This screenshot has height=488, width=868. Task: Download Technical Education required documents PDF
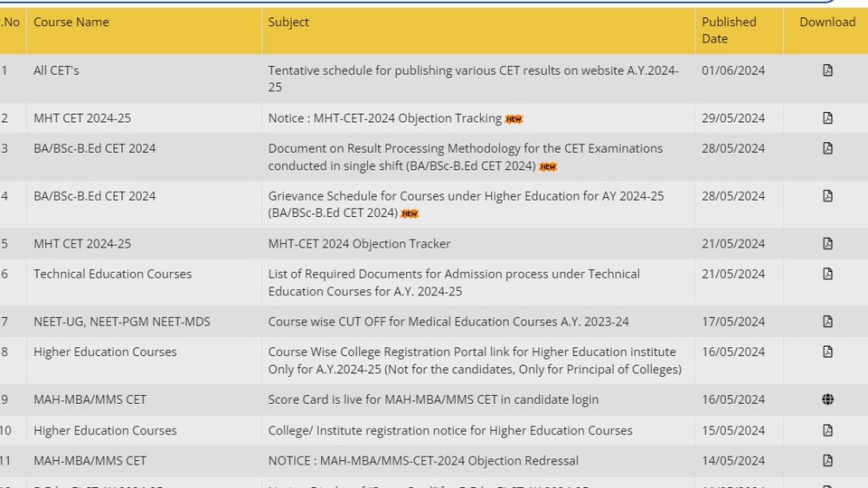coord(827,274)
